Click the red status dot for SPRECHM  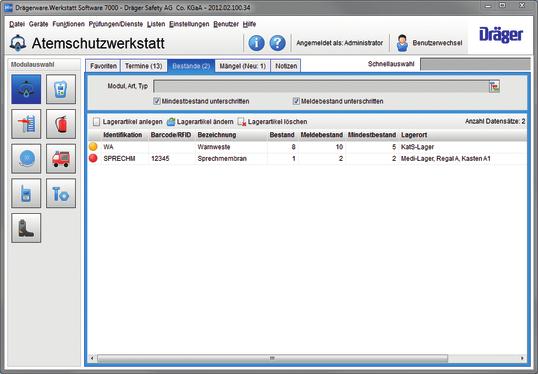pyautogui.click(x=93, y=158)
